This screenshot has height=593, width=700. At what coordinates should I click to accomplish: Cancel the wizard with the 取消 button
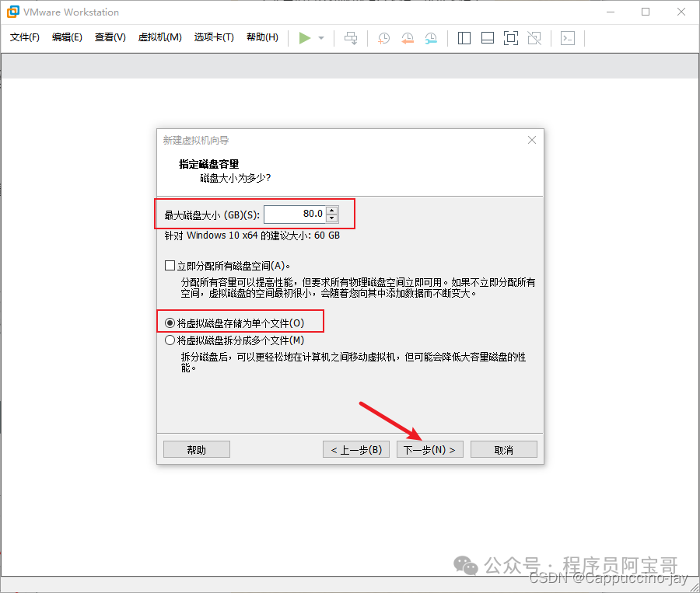click(x=504, y=449)
